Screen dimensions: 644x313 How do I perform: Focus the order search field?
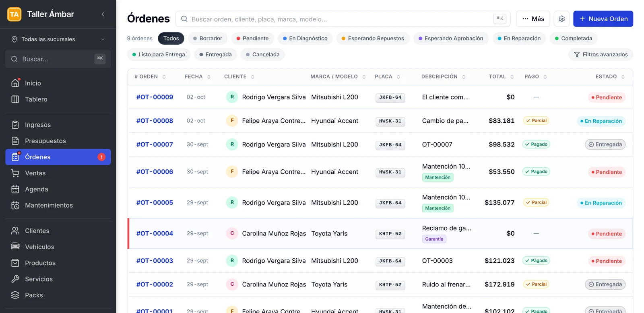pyautogui.click(x=343, y=19)
